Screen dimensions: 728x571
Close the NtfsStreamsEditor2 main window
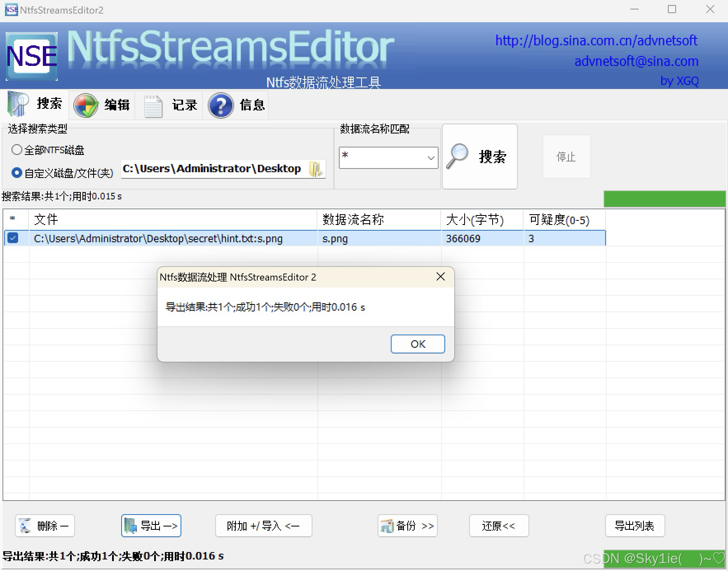pos(710,9)
